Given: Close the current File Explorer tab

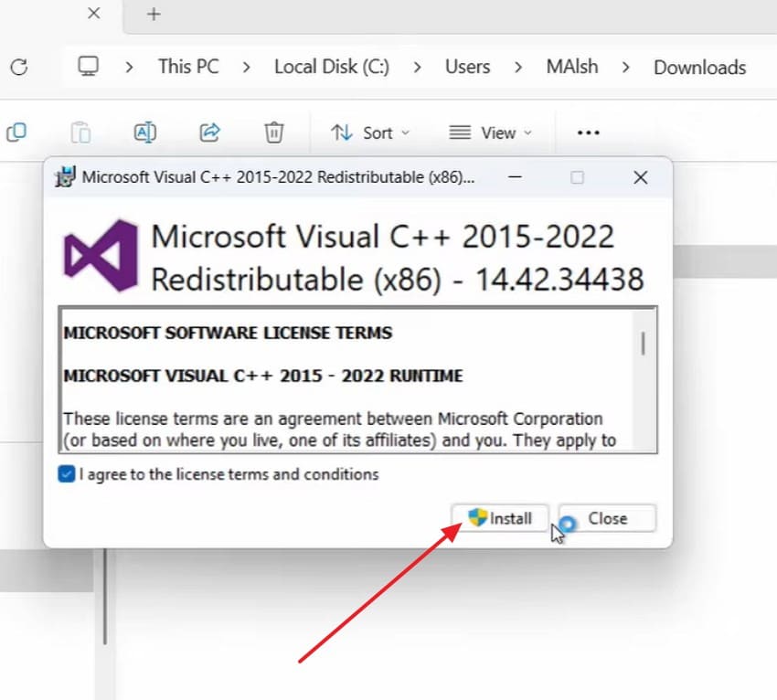Looking at the screenshot, I should click(x=93, y=14).
